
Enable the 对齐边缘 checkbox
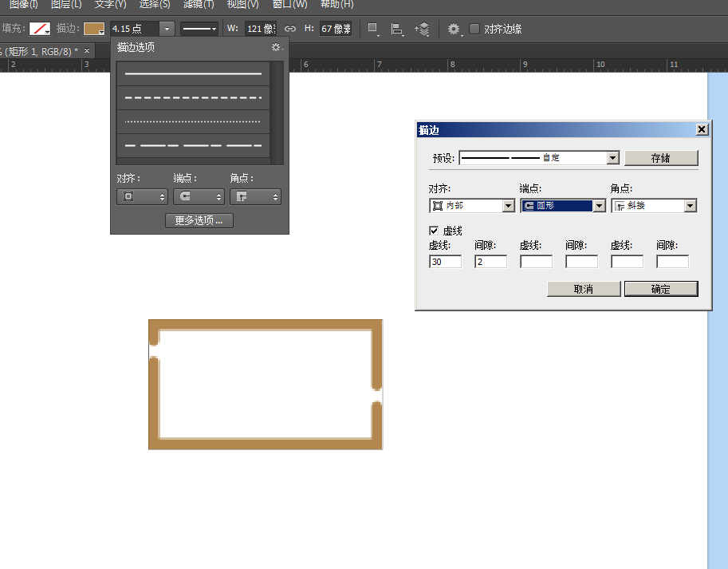coord(474,29)
